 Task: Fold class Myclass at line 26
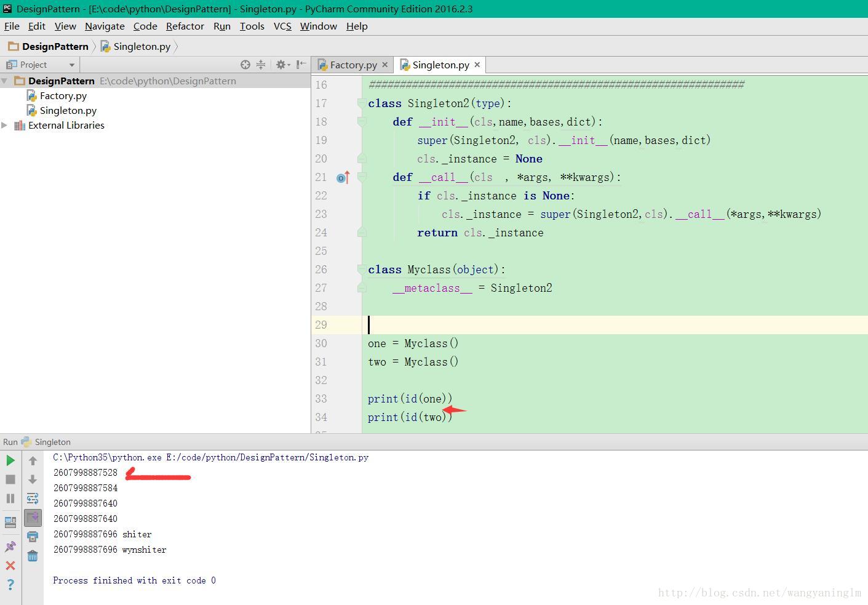tap(362, 270)
